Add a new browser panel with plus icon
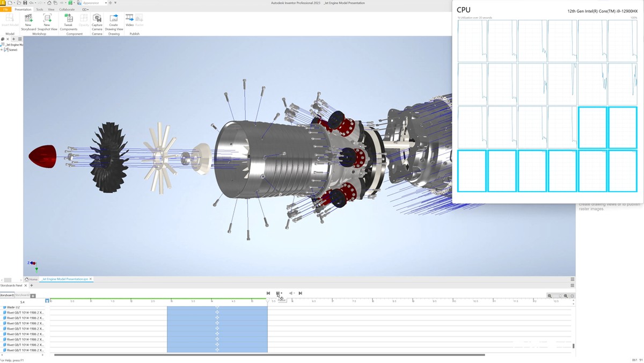644x363 pixels. pos(13,39)
